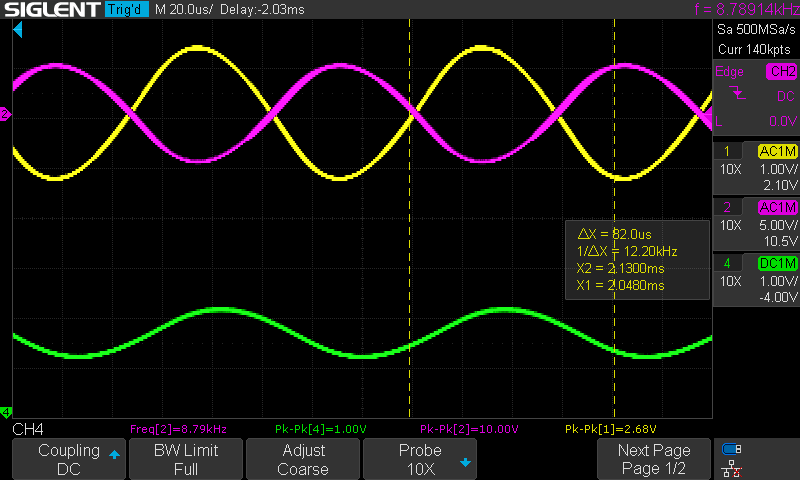The width and height of the screenshot is (800, 480).
Task: Open the Probe 10X dropdown
Action: point(419,460)
